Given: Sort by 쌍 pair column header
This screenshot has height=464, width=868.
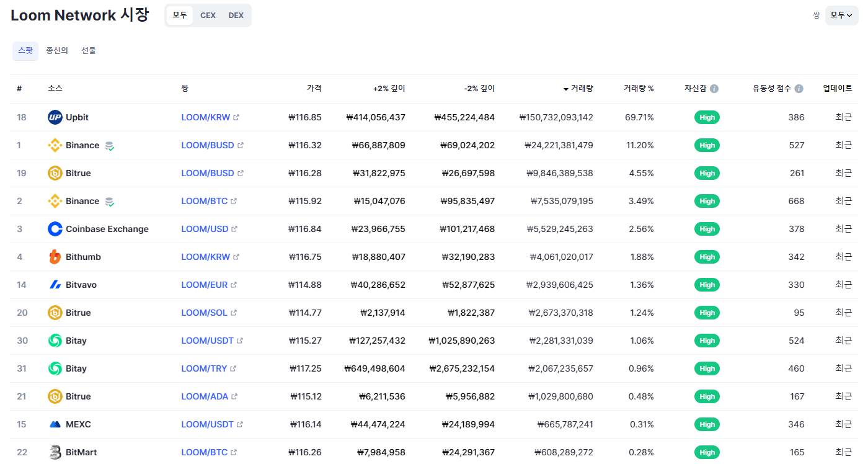Looking at the screenshot, I should [x=185, y=89].
